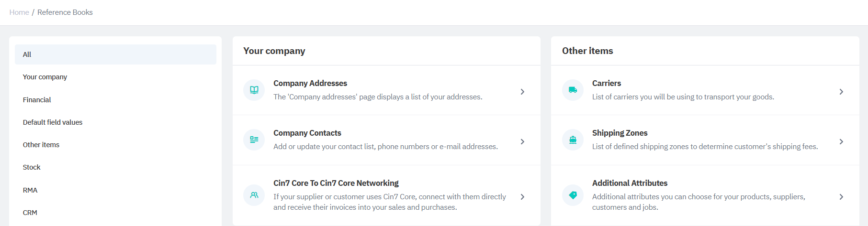Show Default field values category
The height and width of the screenshot is (226, 868).
(x=53, y=122)
